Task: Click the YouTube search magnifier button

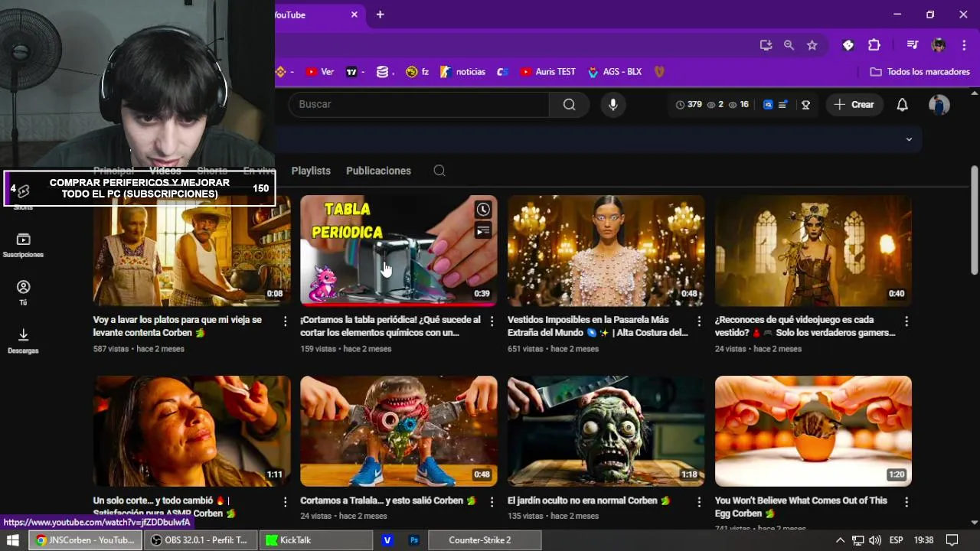Action: [569, 105]
